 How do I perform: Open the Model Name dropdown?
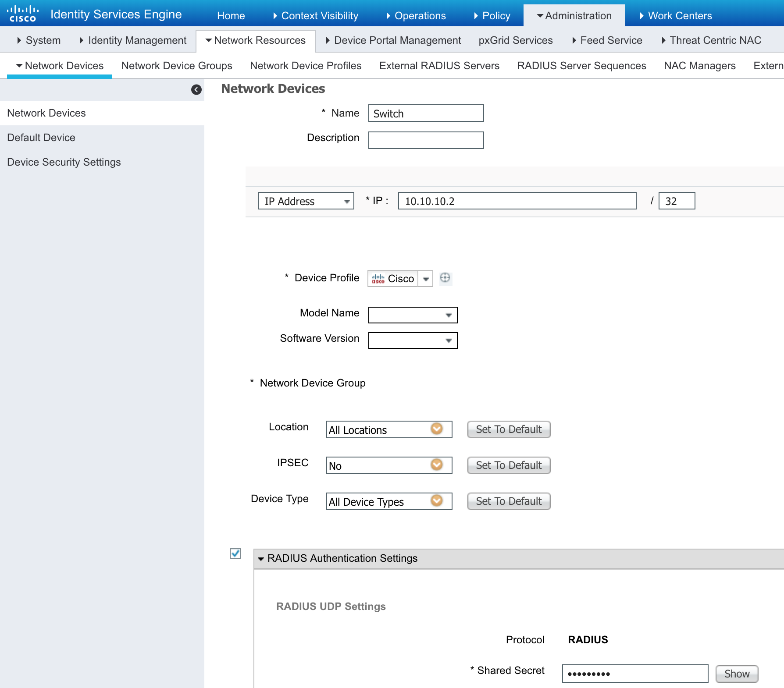pos(413,315)
